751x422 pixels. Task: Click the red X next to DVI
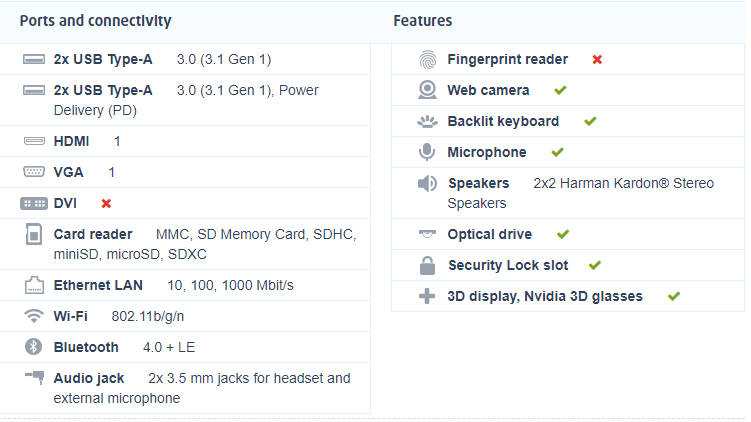click(106, 203)
